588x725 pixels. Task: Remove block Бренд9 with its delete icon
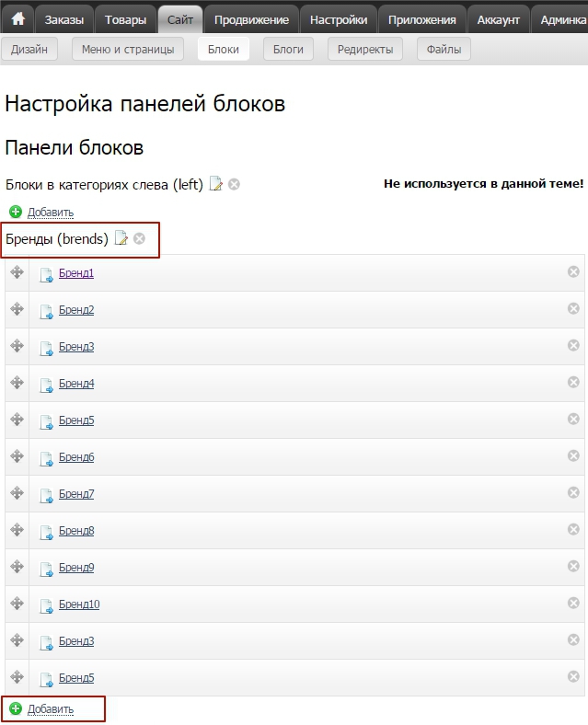[x=573, y=566]
